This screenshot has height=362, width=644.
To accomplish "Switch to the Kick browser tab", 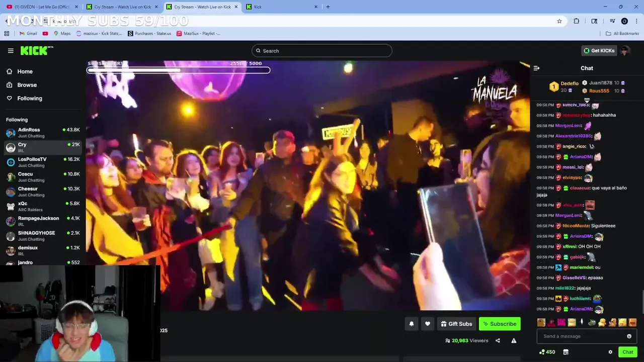I will click(282, 7).
